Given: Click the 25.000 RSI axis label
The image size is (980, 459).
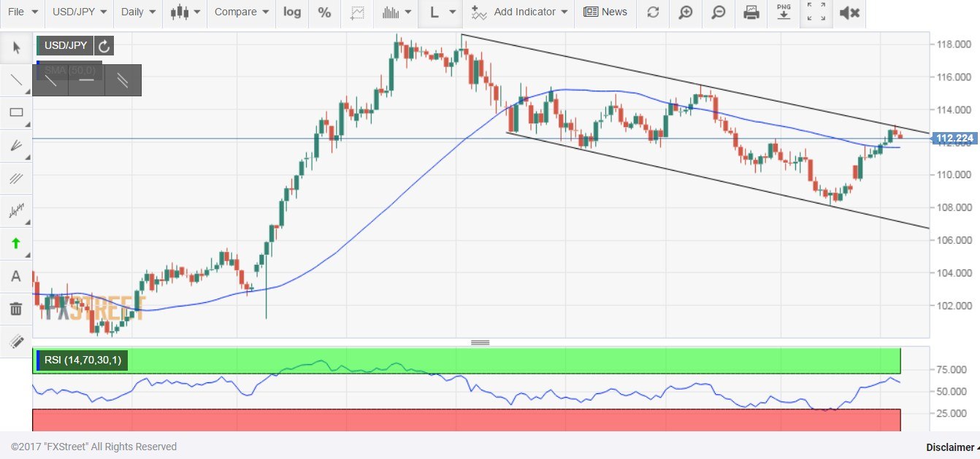Looking at the screenshot, I should 953,413.
